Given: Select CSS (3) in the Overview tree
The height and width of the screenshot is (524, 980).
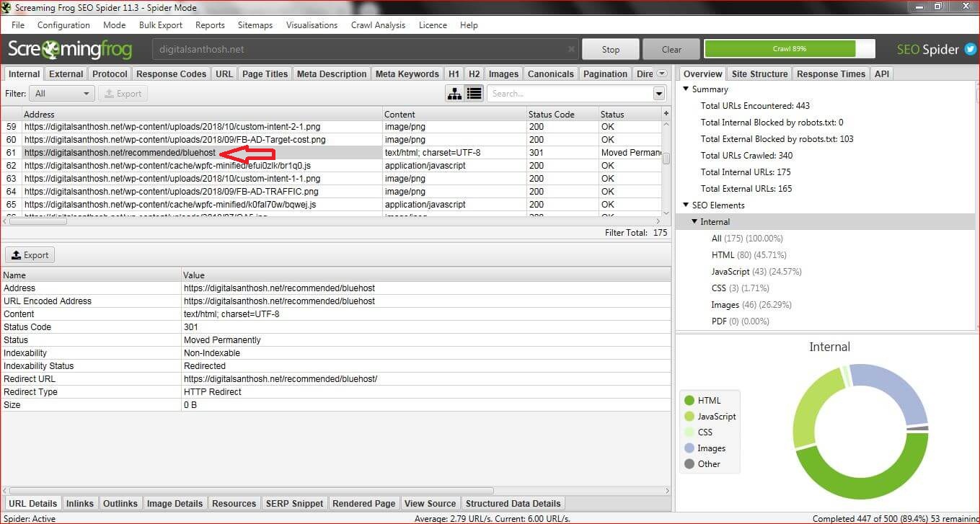Looking at the screenshot, I should (x=740, y=288).
